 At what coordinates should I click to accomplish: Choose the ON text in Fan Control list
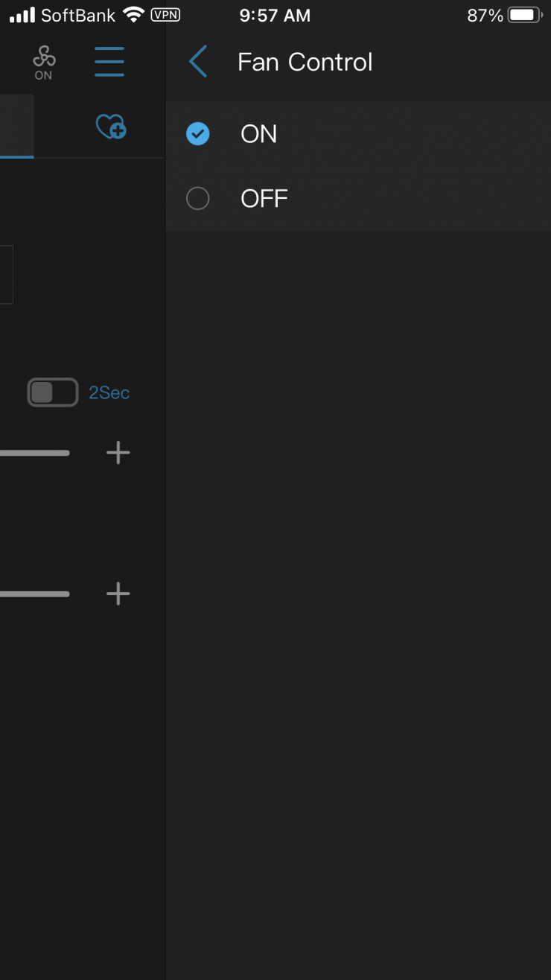click(x=259, y=134)
